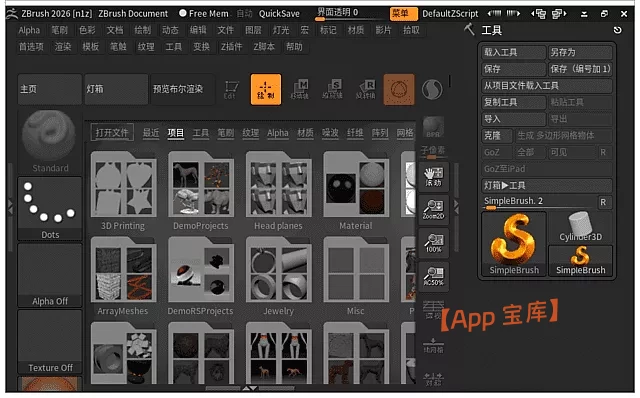640x398 pixels.
Task: Toggle the Draw mode button
Action: (x=266, y=89)
